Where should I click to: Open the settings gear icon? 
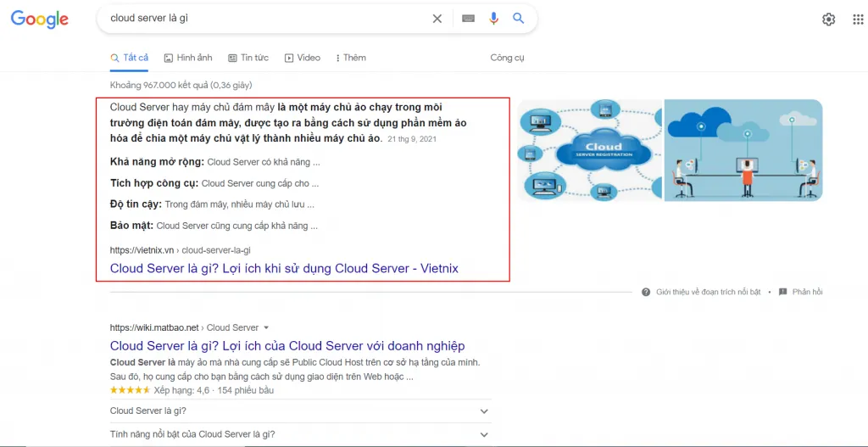(x=829, y=20)
